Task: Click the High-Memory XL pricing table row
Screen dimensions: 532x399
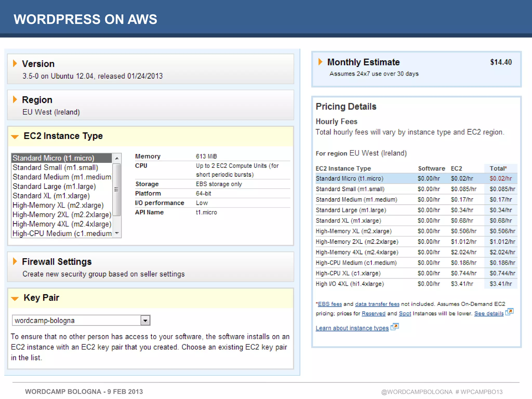Action: 416,231
